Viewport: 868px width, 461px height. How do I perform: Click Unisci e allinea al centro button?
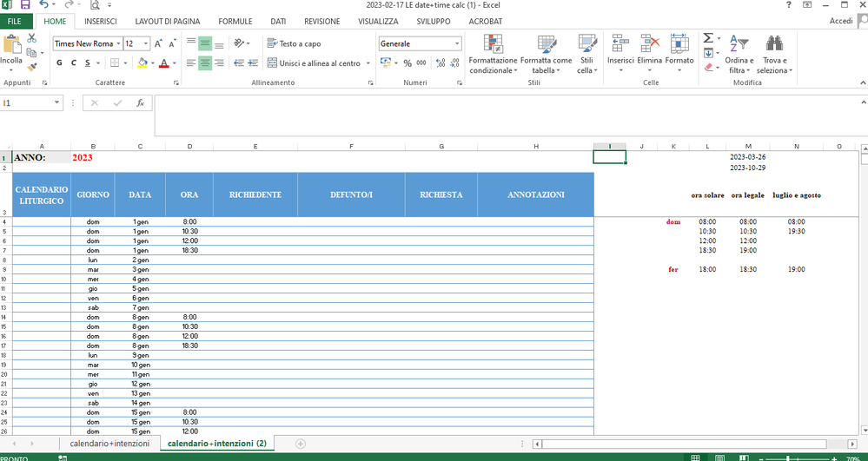pos(314,63)
